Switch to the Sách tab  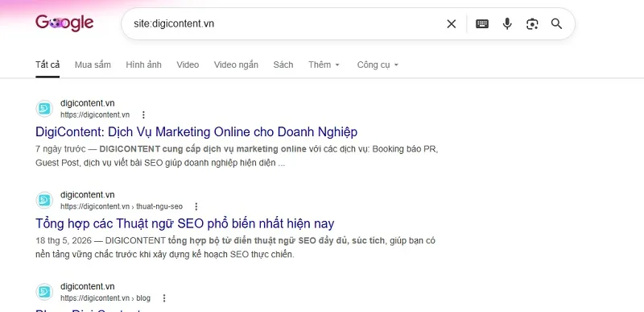[283, 64]
